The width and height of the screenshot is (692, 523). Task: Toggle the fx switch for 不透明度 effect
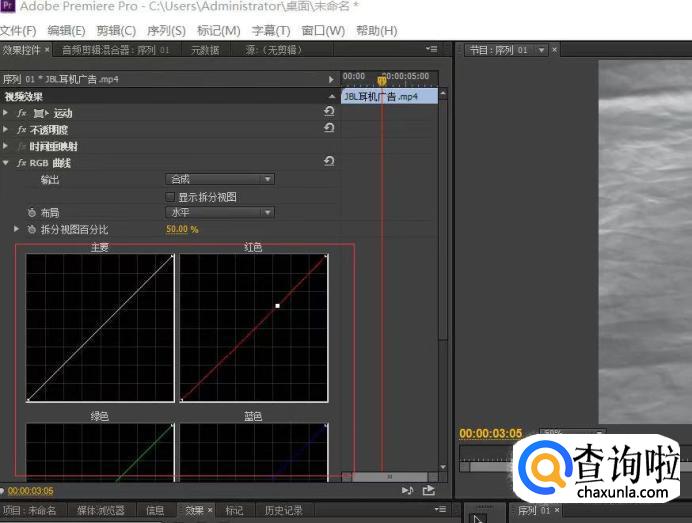pos(22,130)
